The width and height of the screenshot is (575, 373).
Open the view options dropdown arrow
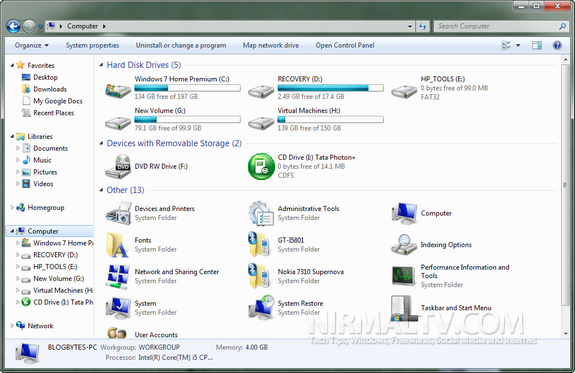click(x=518, y=45)
